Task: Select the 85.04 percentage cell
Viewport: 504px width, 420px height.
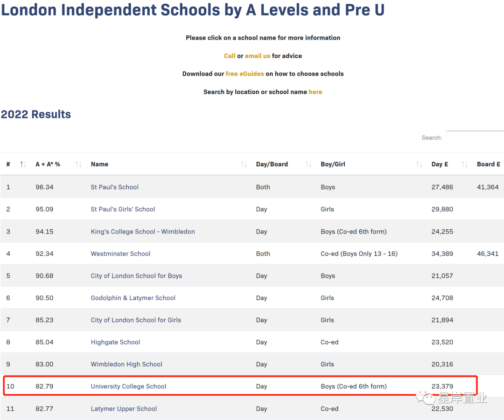Action: (x=44, y=343)
